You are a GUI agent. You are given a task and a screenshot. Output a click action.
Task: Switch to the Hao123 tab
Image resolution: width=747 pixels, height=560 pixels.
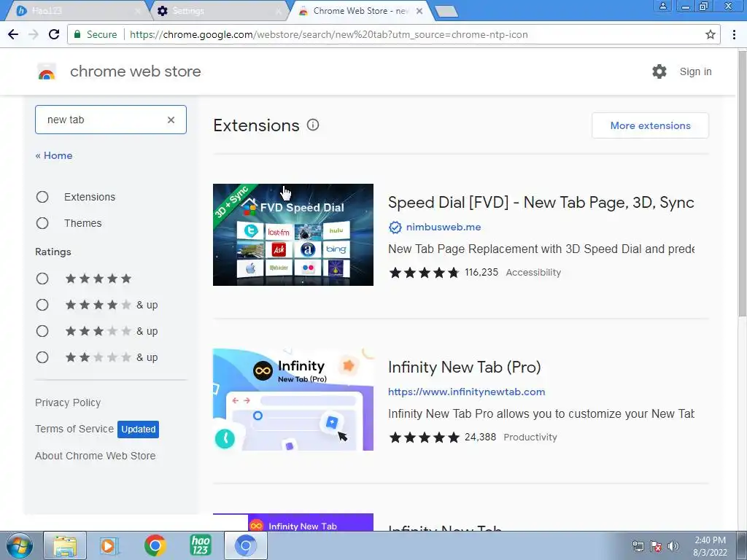pos(76,11)
